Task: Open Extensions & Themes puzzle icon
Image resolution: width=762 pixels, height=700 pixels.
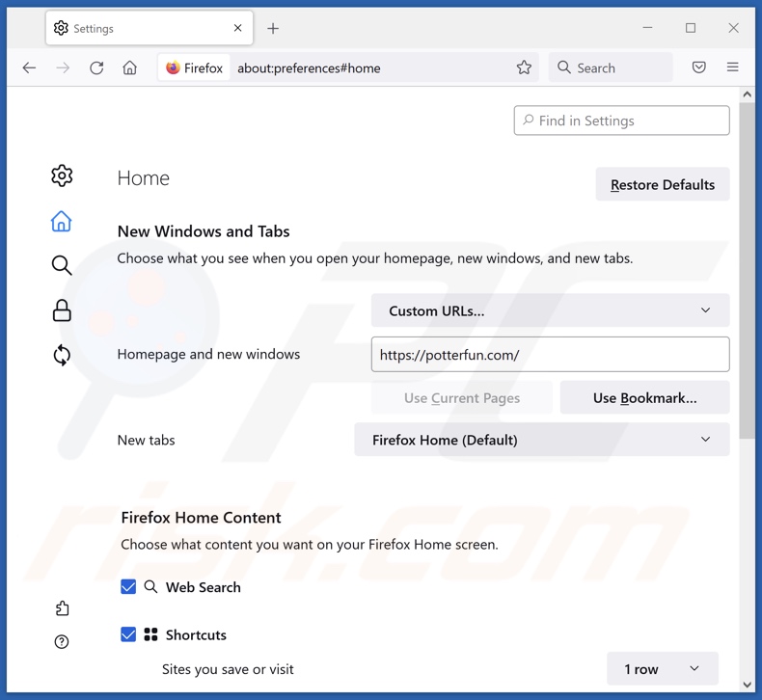Action: (62, 608)
